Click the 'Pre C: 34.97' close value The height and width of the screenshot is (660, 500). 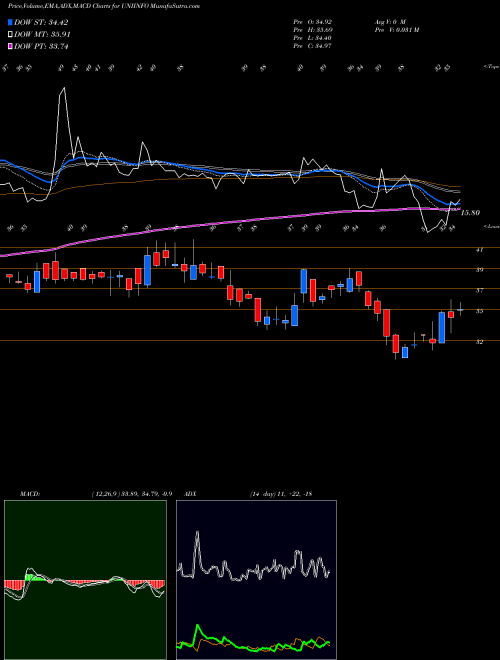pos(314,46)
